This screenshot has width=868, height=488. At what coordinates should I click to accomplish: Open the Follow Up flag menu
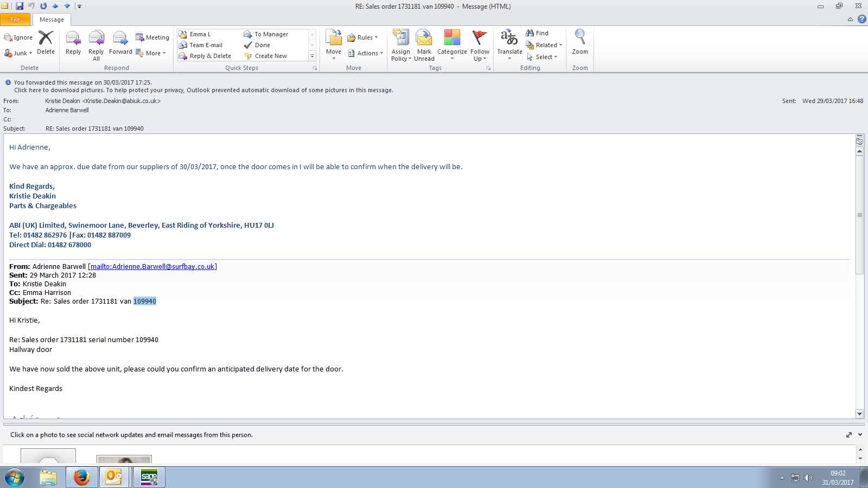[x=480, y=46]
